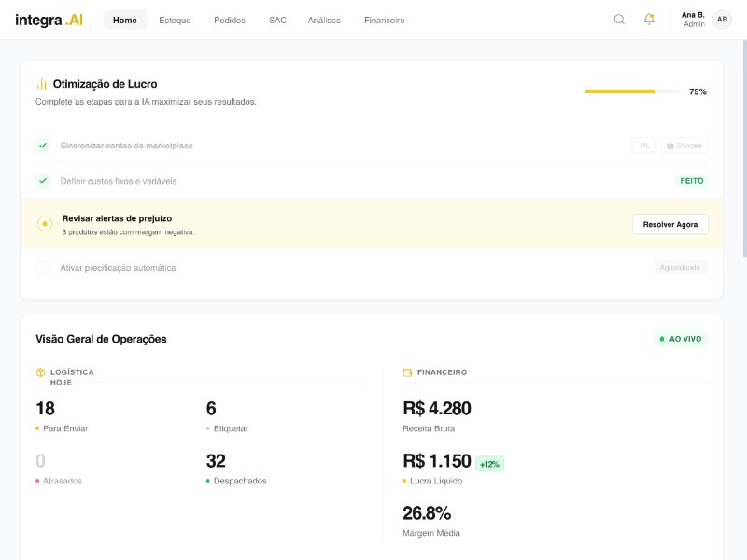Image resolution: width=747 pixels, height=560 pixels.
Task: Click the integra.AI logo
Action: 49,20
